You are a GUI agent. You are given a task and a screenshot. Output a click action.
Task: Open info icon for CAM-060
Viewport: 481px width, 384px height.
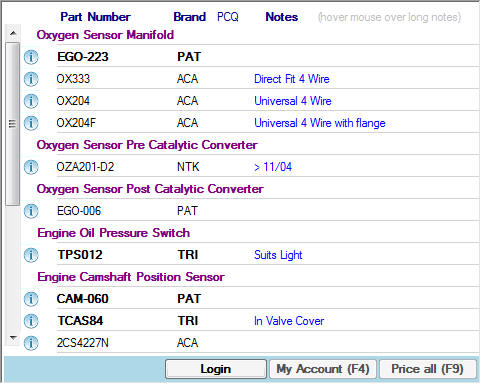pos(31,299)
